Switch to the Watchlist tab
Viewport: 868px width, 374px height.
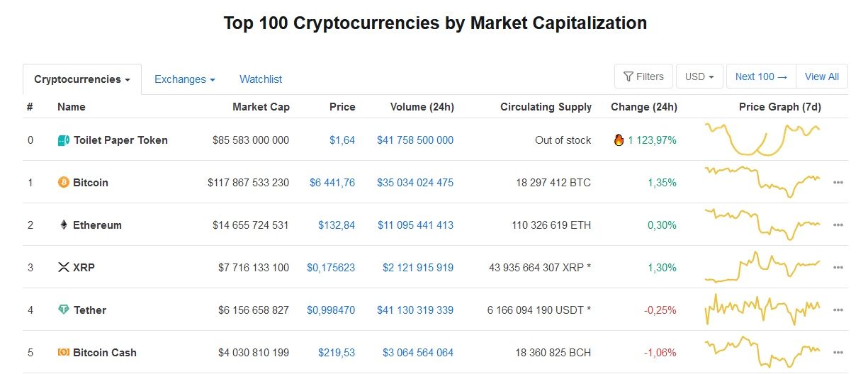click(x=261, y=79)
